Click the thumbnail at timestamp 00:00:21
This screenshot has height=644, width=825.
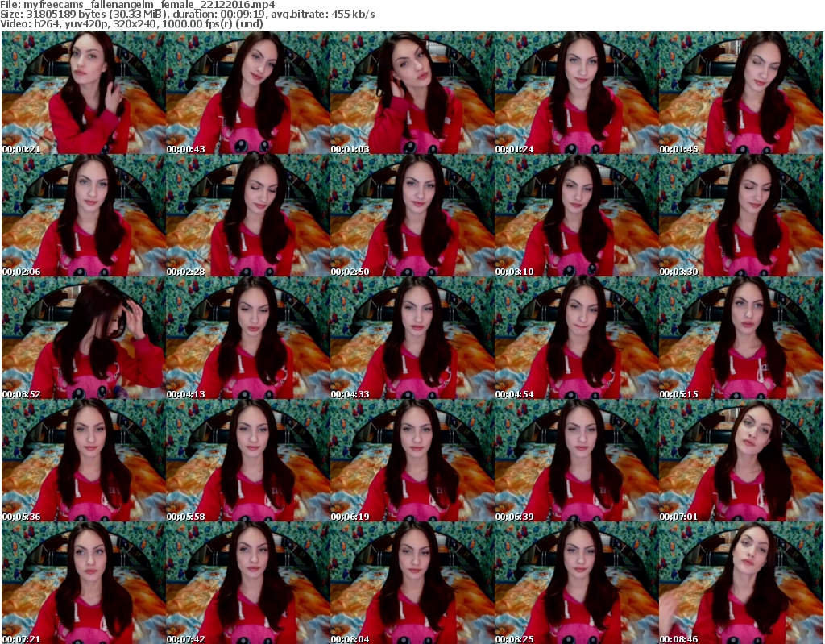[83, 93]
